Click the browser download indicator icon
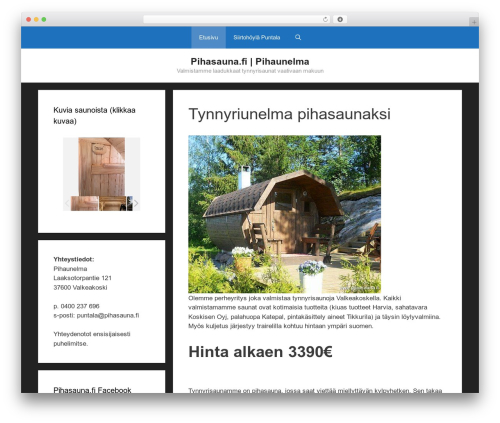Screen dimensions: 500x423 pyautogui.click(x=340, y=19)
